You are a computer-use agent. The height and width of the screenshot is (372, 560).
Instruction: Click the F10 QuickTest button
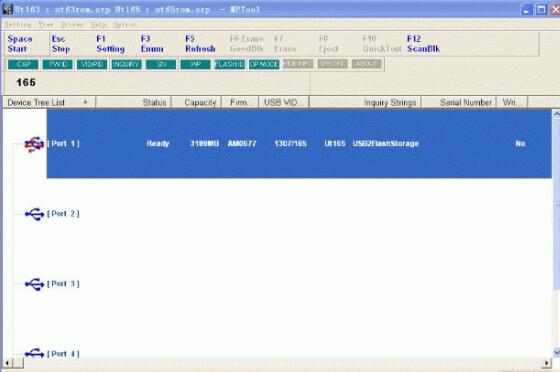point(381,44)
